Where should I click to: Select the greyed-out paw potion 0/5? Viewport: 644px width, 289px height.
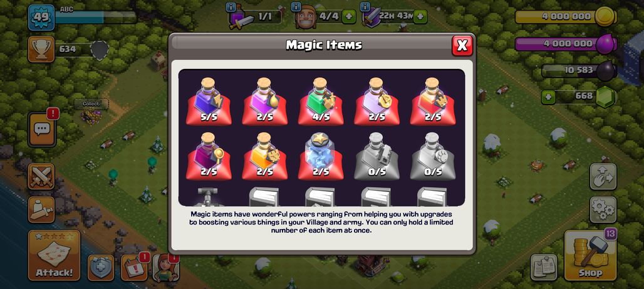tap(433, 156)
